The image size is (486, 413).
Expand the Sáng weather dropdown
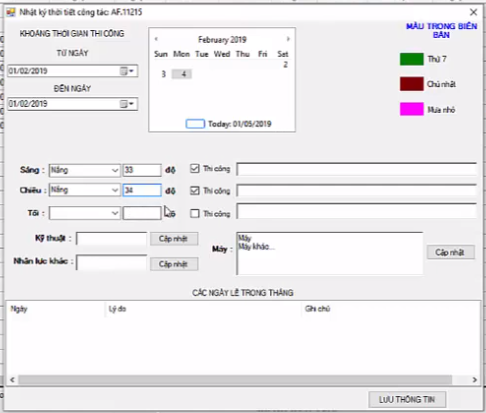tap(115, 170)
